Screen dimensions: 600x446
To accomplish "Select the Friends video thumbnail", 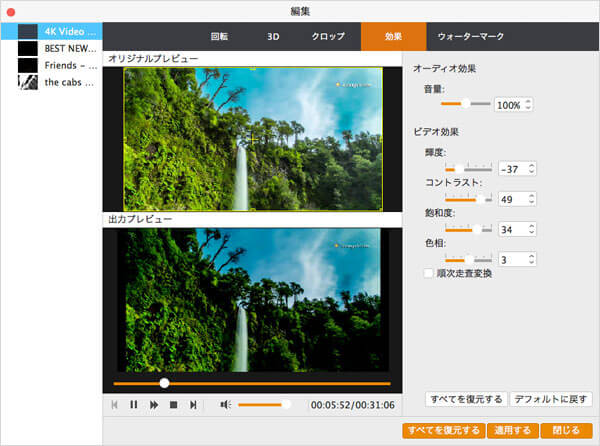I will pos(28,65).
